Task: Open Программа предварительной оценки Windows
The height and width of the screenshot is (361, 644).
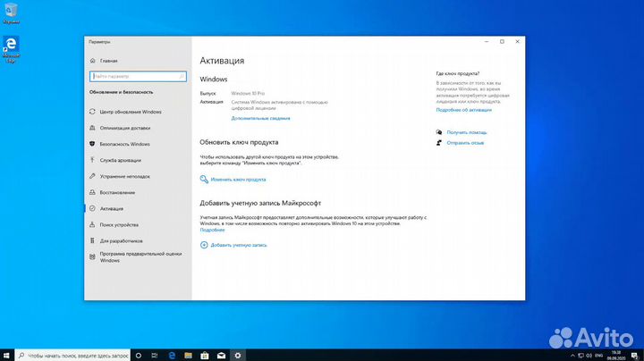Action: click(140, 257)
